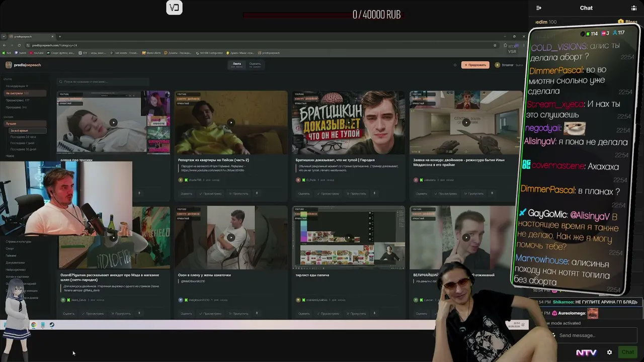Open the Memix Alerts bookmark
Image resolution: width=644 pixels, height=362 pixels.
click(x=150, y=53)
